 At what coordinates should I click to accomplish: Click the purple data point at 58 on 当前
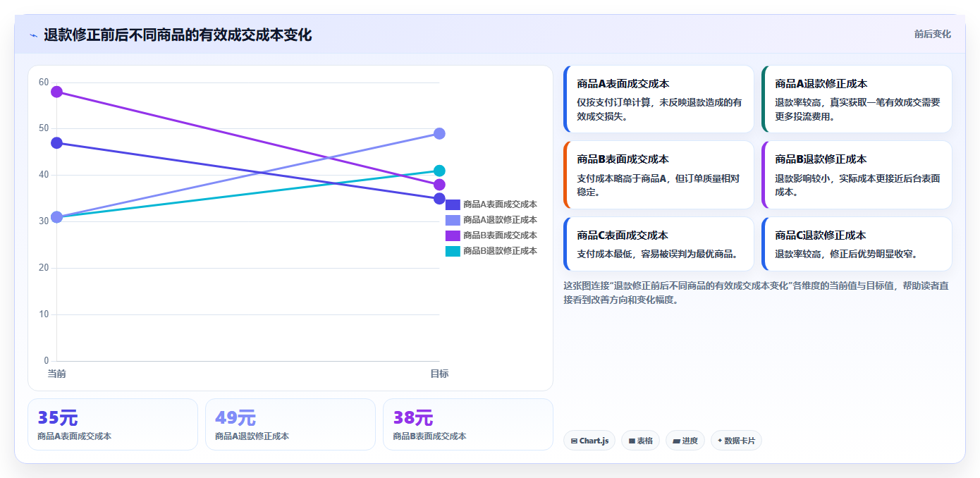coord(57,92)
